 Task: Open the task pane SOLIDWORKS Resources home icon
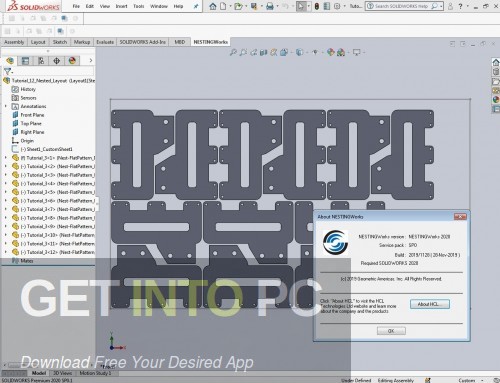tap(496, 63)
